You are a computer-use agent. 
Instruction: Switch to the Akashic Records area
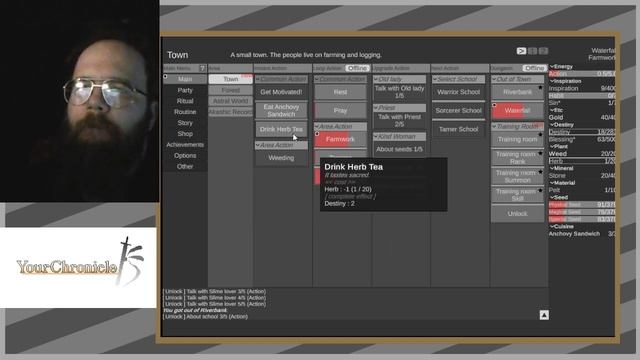(231, 112)
